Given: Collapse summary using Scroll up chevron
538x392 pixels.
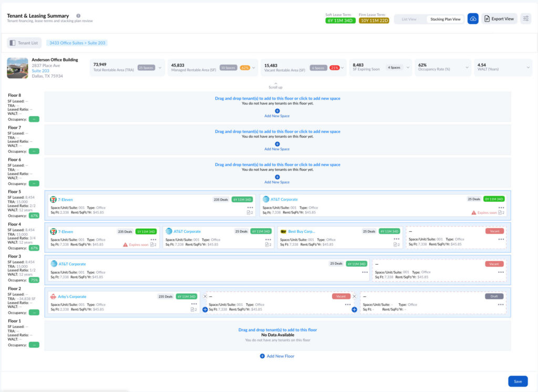Looking at the screenshot, I should [276, 84].
